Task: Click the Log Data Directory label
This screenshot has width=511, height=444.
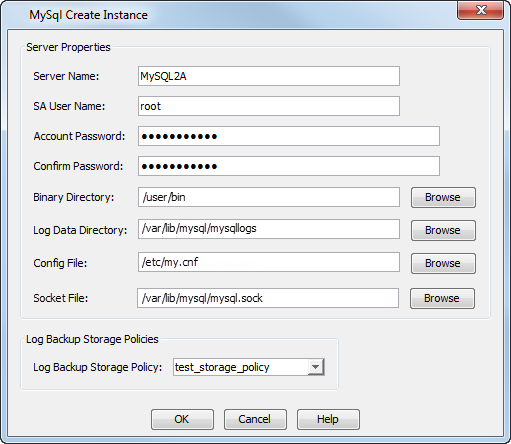Action: pos(80,230)
